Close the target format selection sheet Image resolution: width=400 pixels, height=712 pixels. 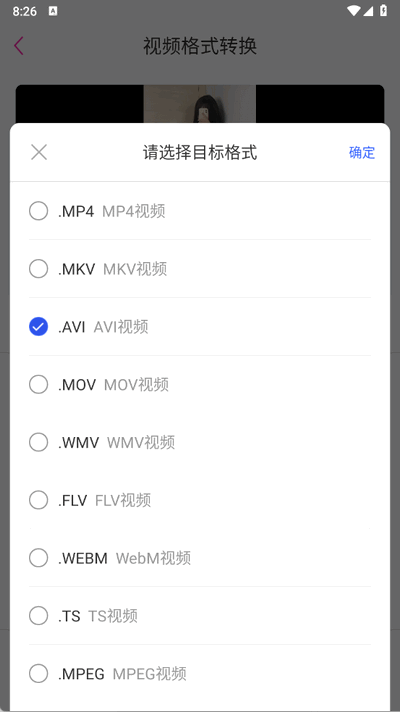tap(39, 152)
